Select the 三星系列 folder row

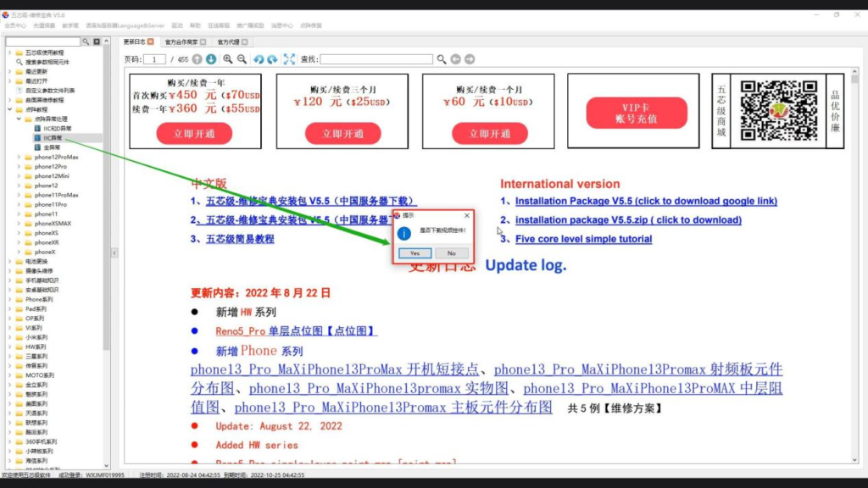(36, 357)
